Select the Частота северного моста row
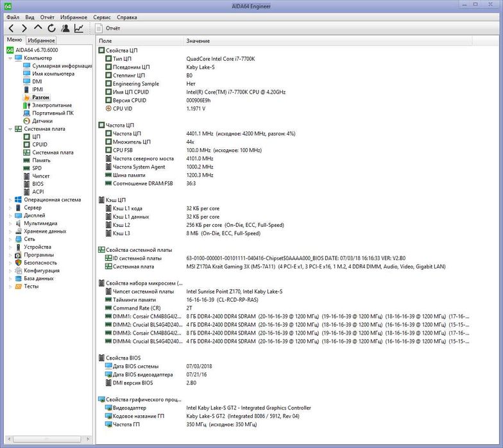Image resolution: width=503 pixels, height=448 pixels. point(284,159)
